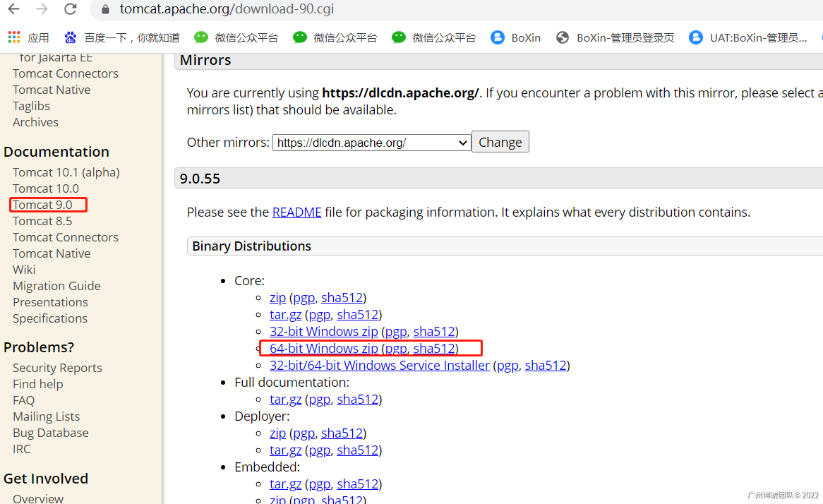Open sha512 for 32-bit Windows zip
Screen dimensions: 823x504
(434, 331)
